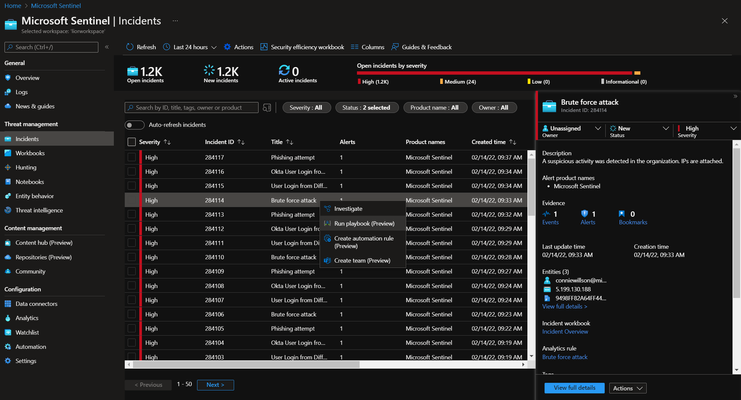Screen dimensions: 741x400
Task: Open the Logs icon in sidebar
Action: [8, 92]
